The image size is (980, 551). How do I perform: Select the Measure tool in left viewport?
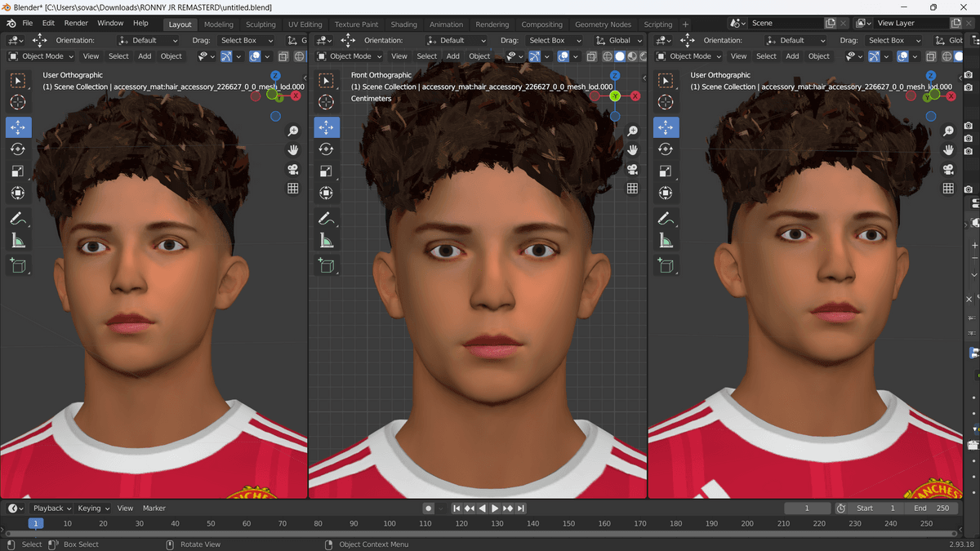coord(18,241)
